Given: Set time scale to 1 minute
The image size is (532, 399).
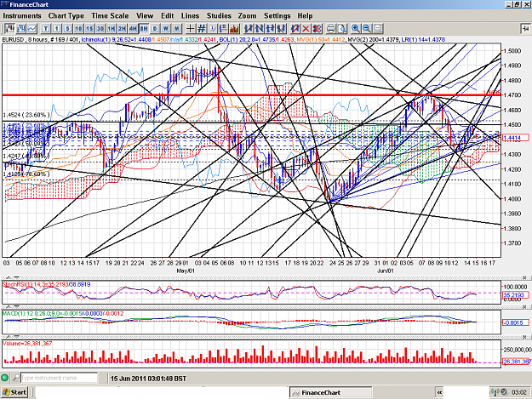Looking at the screenshot, I should [x=56, y=28].
